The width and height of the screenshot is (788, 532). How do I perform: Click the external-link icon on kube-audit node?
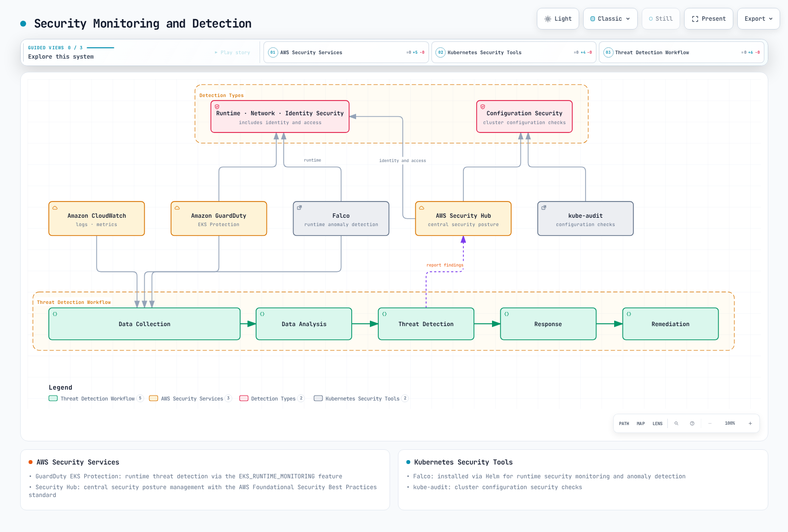(x=544, y=208)
